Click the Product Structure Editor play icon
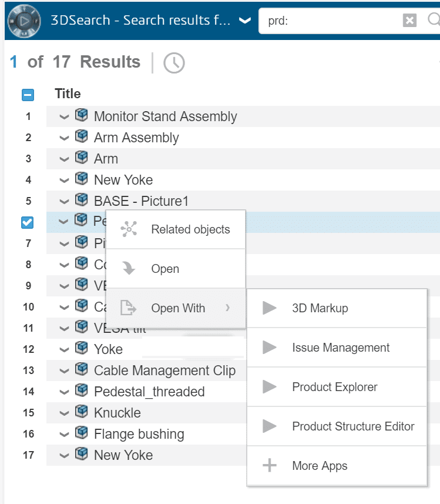Image resolution: width=440 pixels, height=504 pixels. coord(269,426)
